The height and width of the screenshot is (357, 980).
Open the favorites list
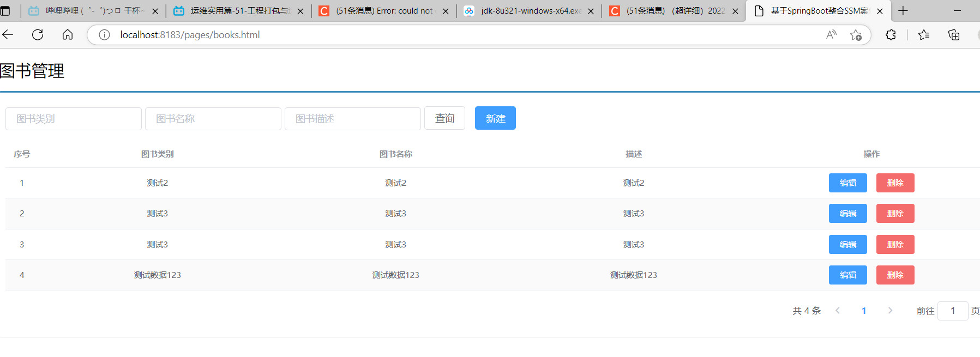pos(924,35)
